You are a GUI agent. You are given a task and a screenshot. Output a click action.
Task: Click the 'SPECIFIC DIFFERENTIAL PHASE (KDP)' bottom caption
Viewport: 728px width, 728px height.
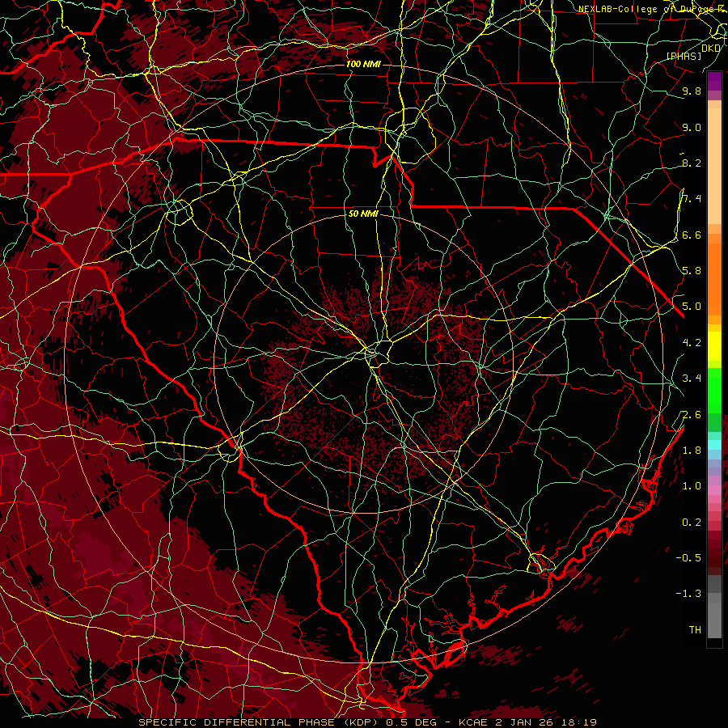[x=259, y=722]
